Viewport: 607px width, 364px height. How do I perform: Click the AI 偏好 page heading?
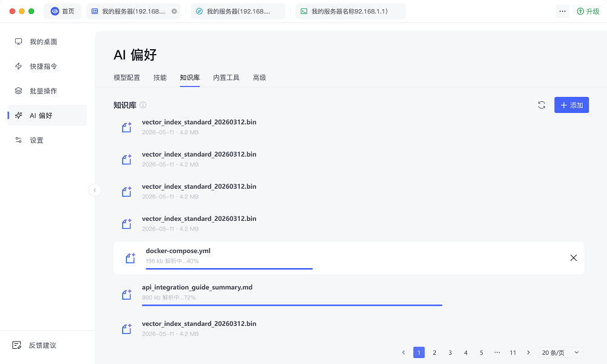point(135,55)
